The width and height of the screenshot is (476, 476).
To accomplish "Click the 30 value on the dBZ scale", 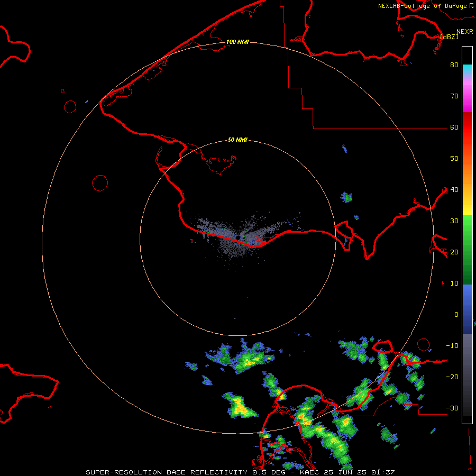I will (454, 221).
